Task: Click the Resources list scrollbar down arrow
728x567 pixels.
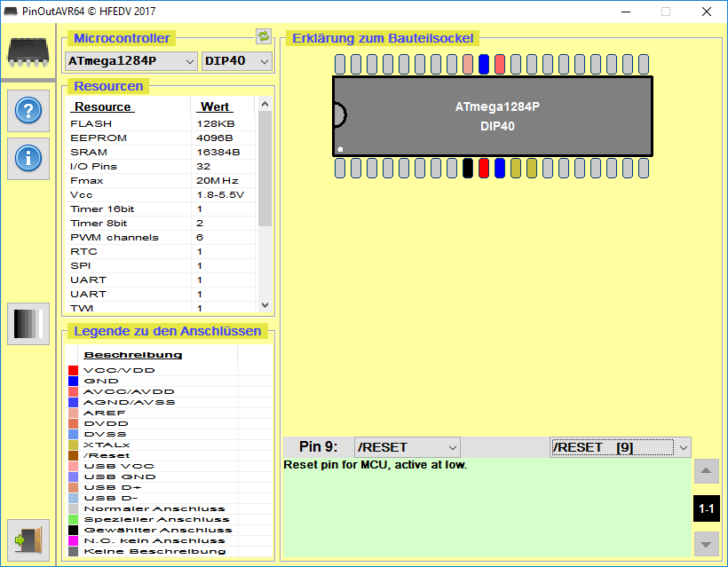Action: coord(265,305)
